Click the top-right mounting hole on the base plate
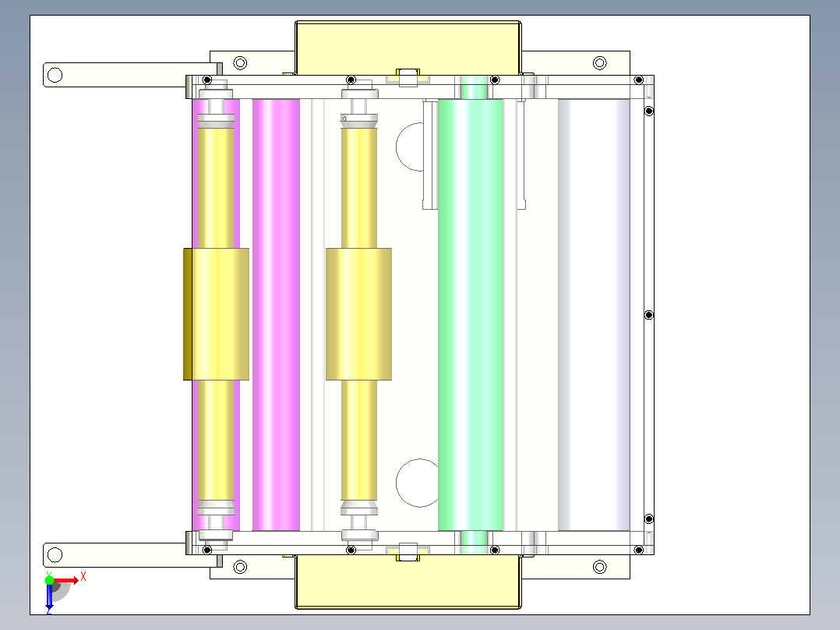840x630 pixels. click(600, 62)
